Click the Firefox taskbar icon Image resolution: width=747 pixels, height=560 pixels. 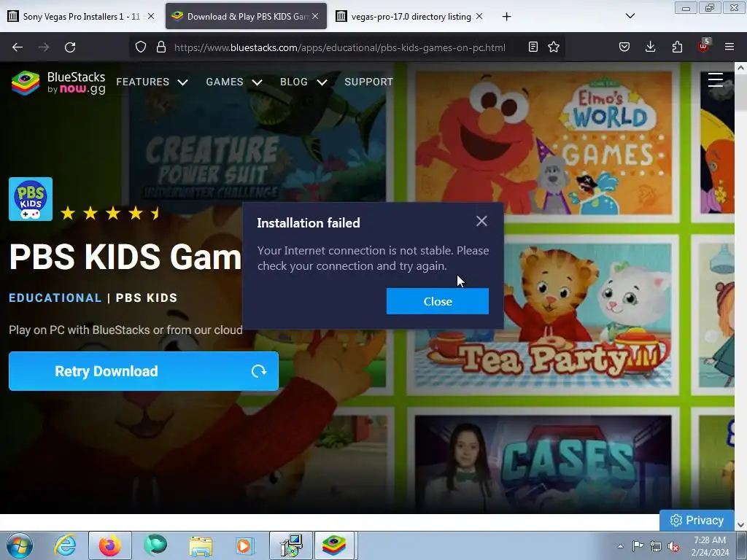pyautogui.click(x=110, y=545)
